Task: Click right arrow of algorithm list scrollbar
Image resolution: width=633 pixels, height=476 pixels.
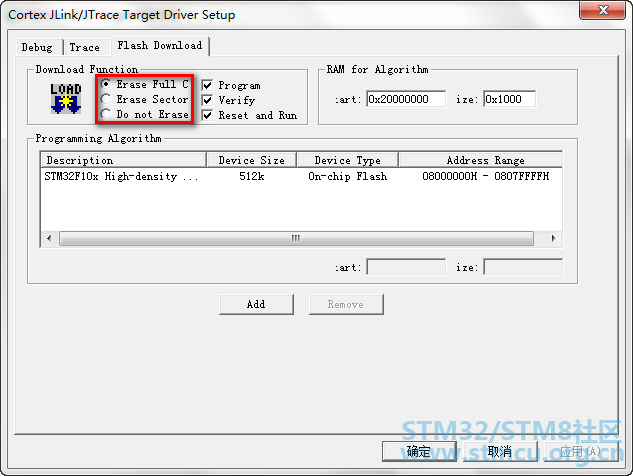Action: [x=553, y=238]
